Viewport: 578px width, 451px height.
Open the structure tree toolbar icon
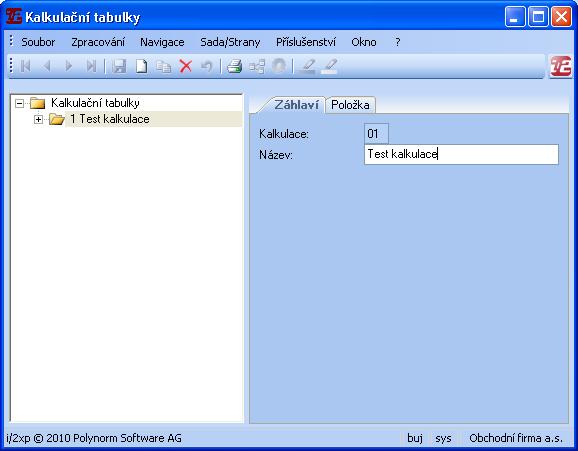click(x=257, y=66)
